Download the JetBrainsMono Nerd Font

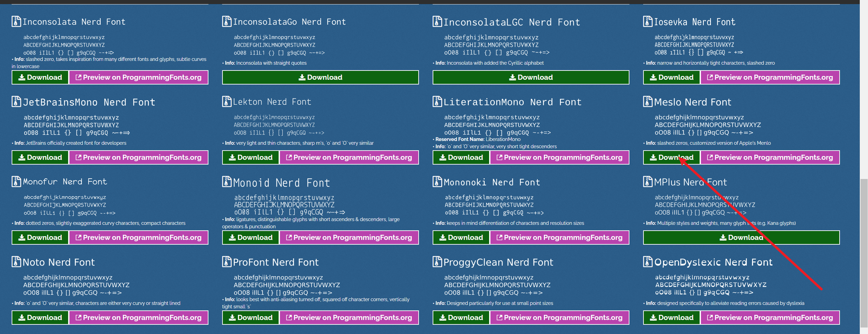pyautogui.click(x=40, y=157)
